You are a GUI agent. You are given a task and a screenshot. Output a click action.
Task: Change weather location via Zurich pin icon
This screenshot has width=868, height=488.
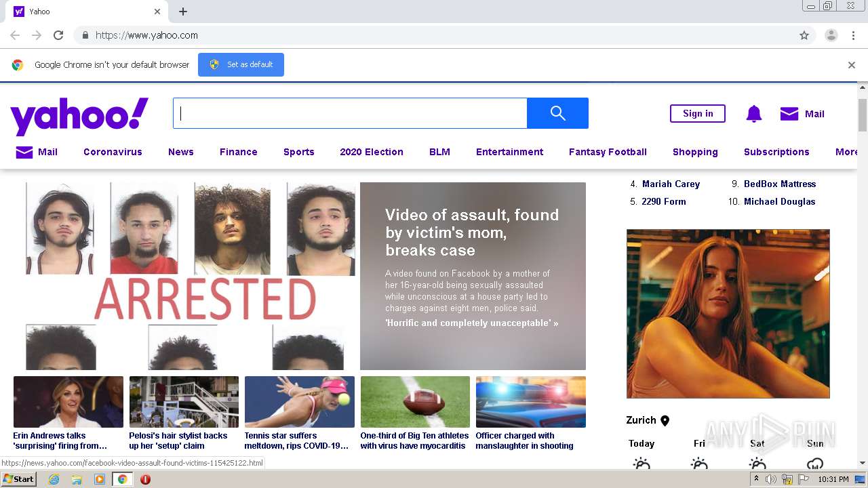665,420
